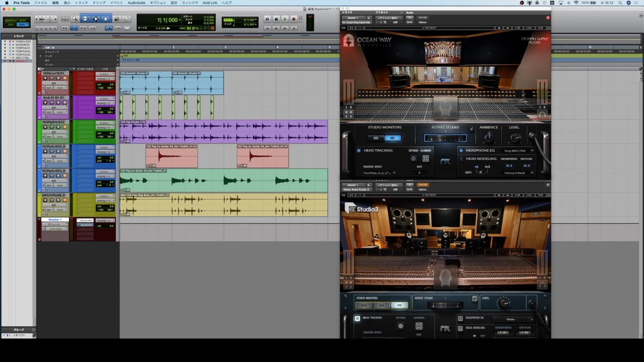Click Calibrate icon in Ocean Way plugin
The width and height of the screenshot is (644, 362).
[x=426, y=158]
